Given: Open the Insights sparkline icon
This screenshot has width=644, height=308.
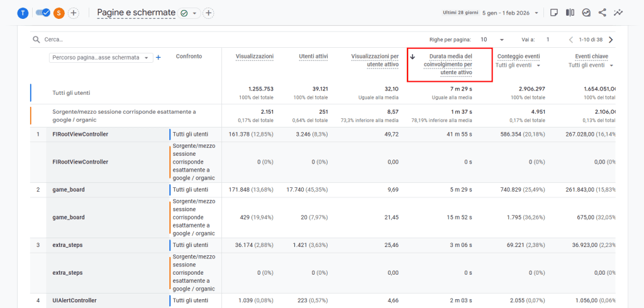Looking at the screenshot, I should coord(618,13).
